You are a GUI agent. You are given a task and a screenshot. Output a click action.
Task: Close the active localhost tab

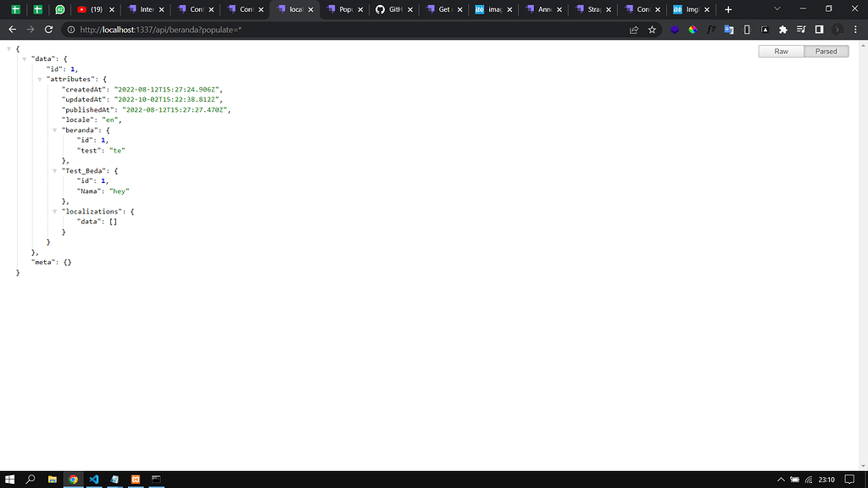click(310, 9)
